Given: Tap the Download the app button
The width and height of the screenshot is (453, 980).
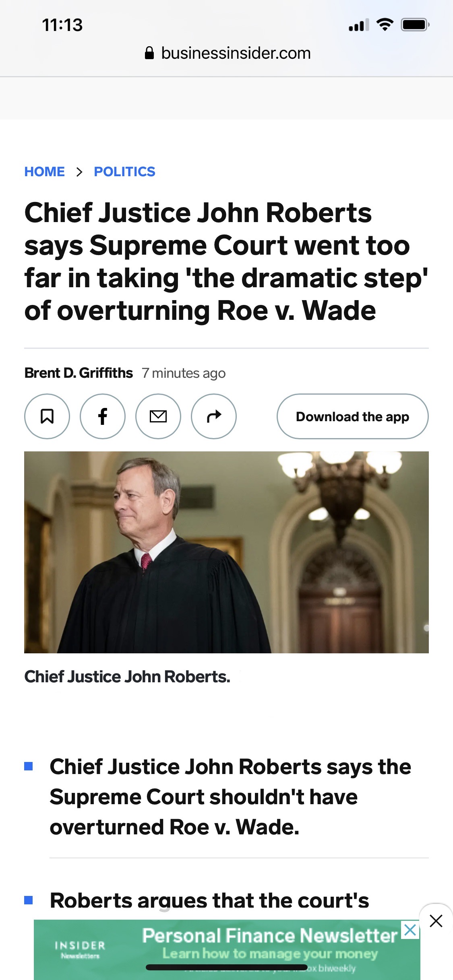Looking at the screenshot, I should tap(353, 416).
